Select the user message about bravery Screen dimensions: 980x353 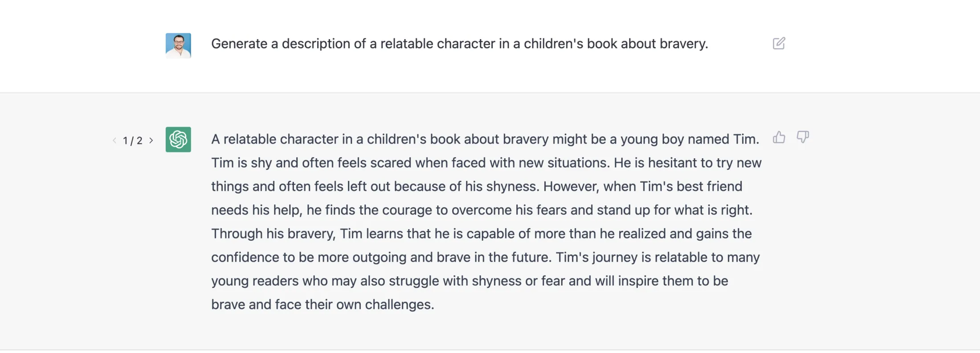(460, 43)
